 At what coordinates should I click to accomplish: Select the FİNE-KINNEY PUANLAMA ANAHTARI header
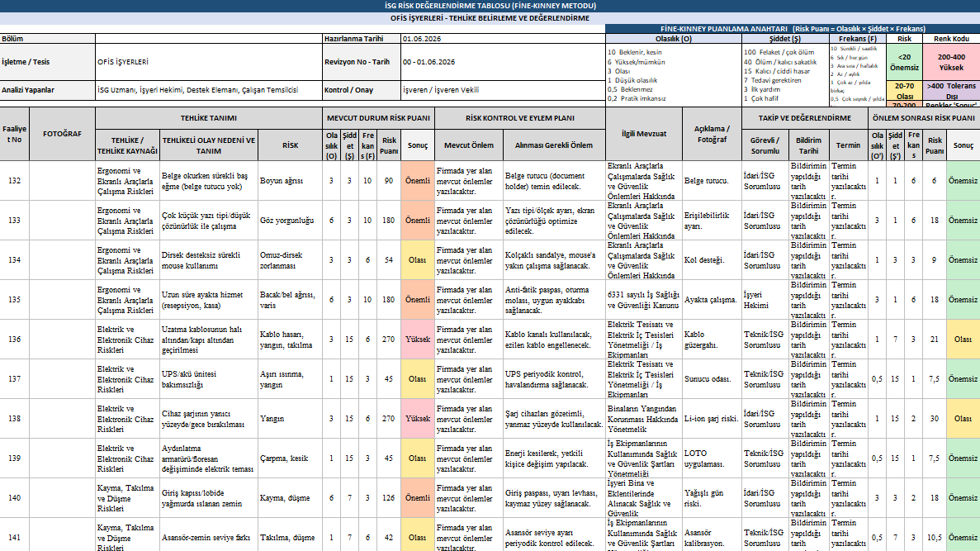(793, 29)
